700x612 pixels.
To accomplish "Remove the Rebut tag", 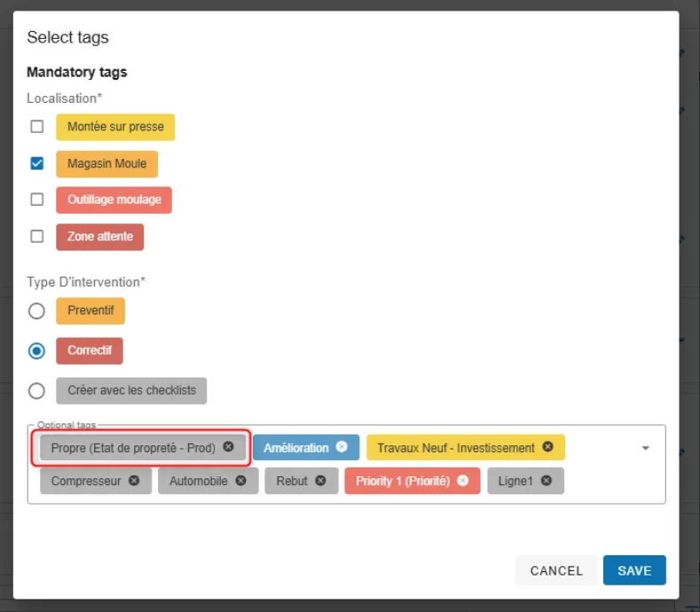I will 320,481.
